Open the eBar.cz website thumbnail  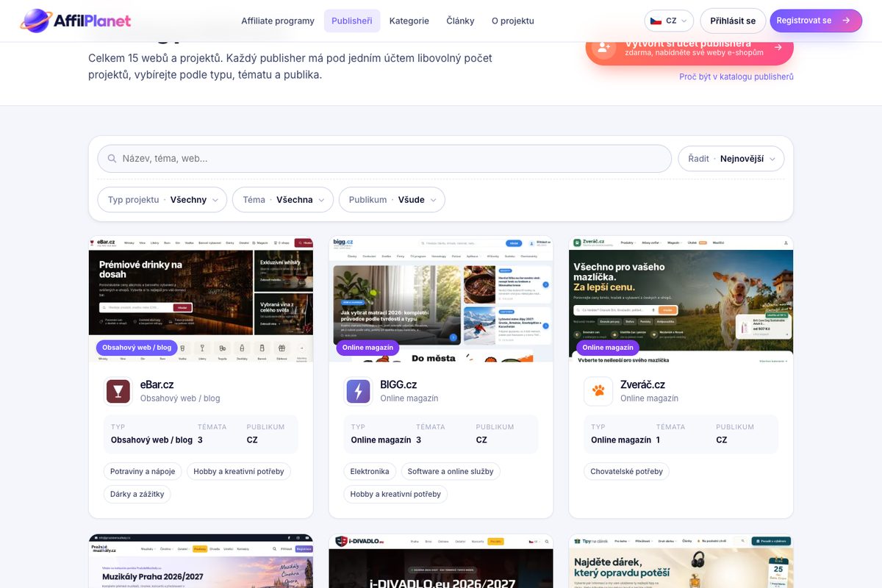201,299
